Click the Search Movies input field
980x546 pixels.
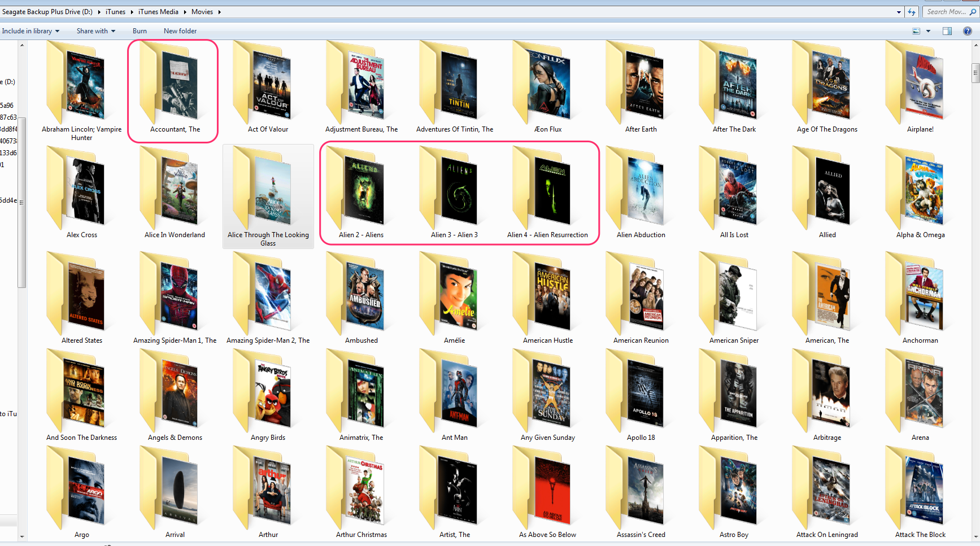(x=951, y=12)
